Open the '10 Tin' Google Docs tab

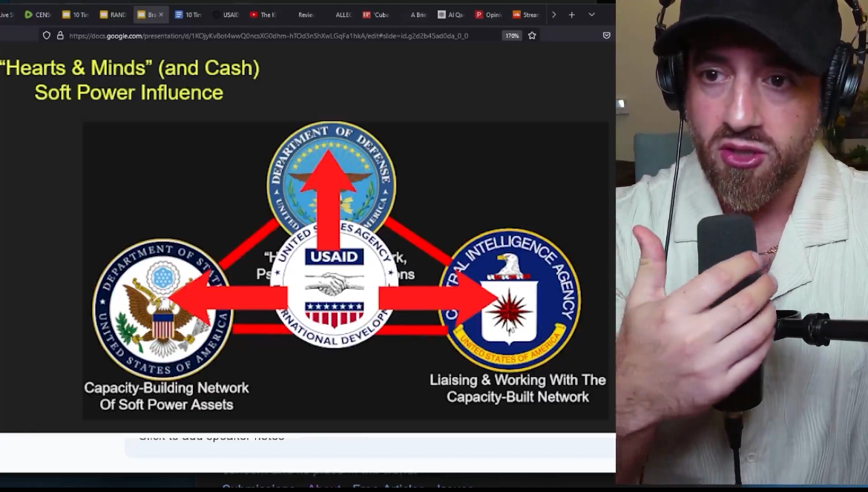click(188, 15)
